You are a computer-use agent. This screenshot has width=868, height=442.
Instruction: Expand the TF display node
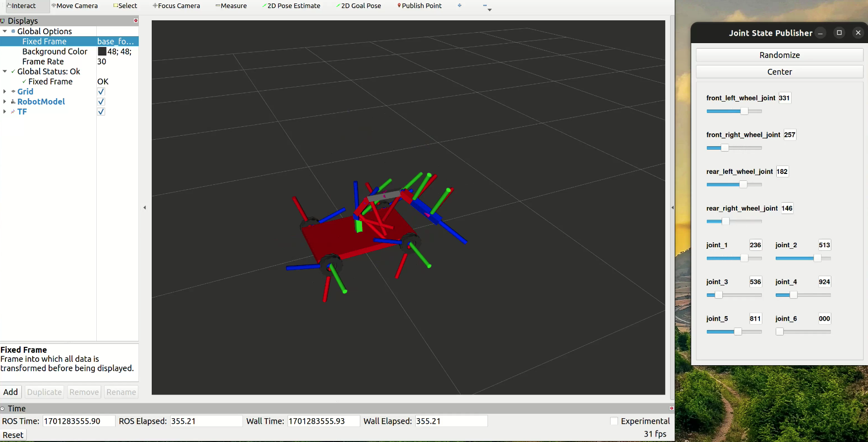(5, 111)
